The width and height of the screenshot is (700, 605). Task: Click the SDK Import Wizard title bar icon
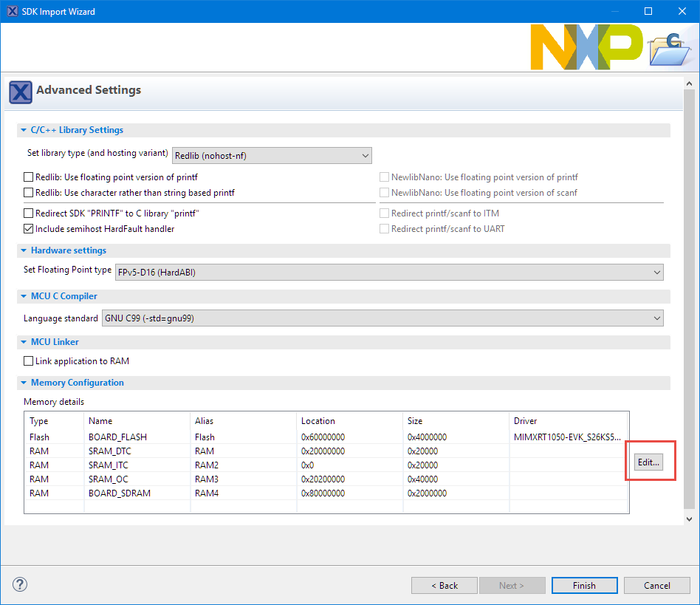[13, 11]
